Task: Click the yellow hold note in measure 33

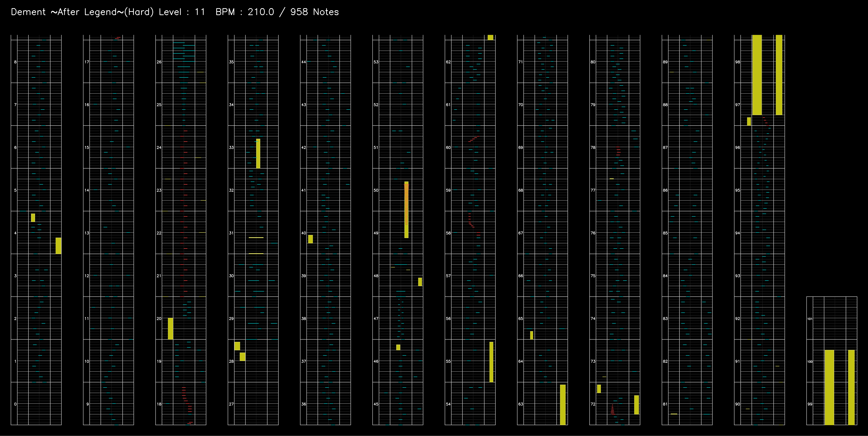Action: (258, 154)
